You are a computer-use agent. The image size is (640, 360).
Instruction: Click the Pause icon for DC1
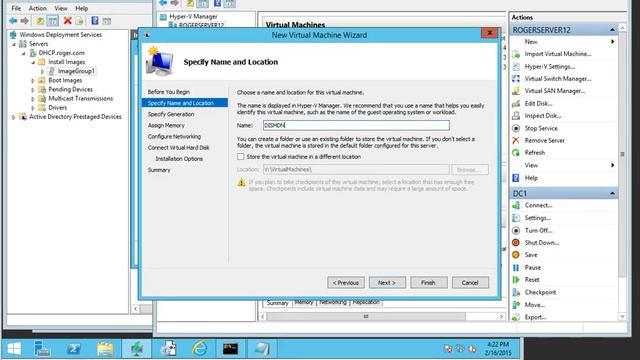point(516,268)
